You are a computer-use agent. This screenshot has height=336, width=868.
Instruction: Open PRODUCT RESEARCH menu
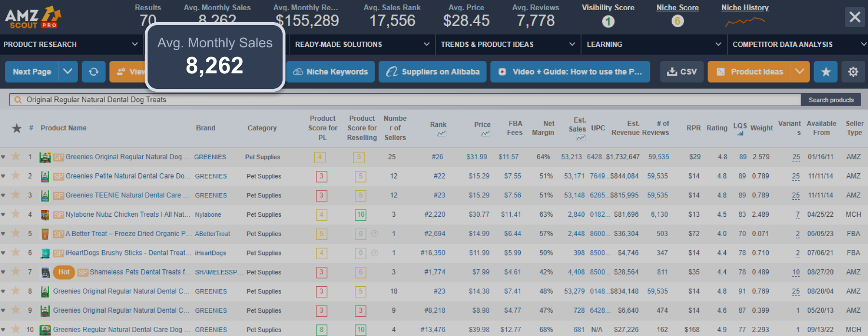point(71,44)
